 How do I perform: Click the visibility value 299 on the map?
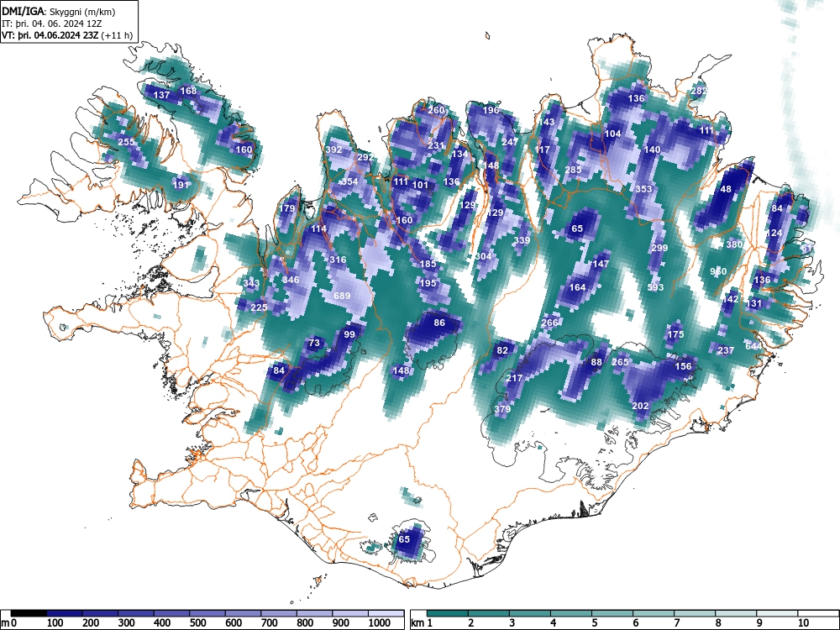(659, 248)
